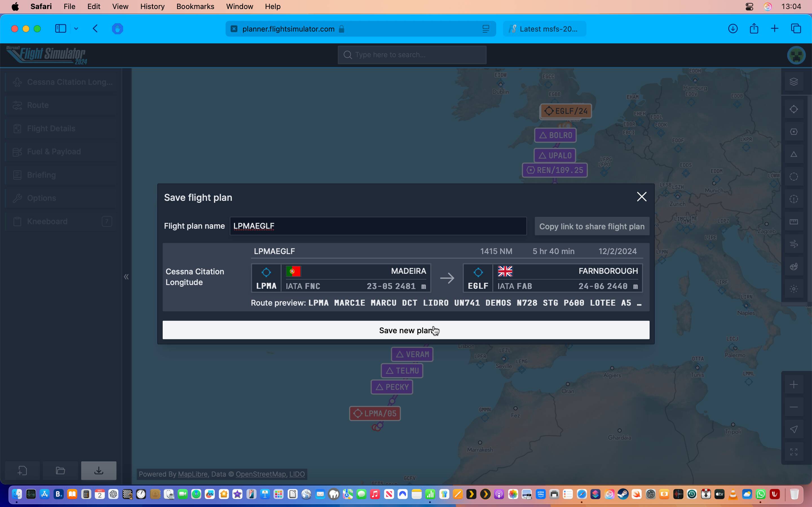The width and height of the screenshot is (812, 507).
Task: Open the information panel icon
Action: point(794,199)
